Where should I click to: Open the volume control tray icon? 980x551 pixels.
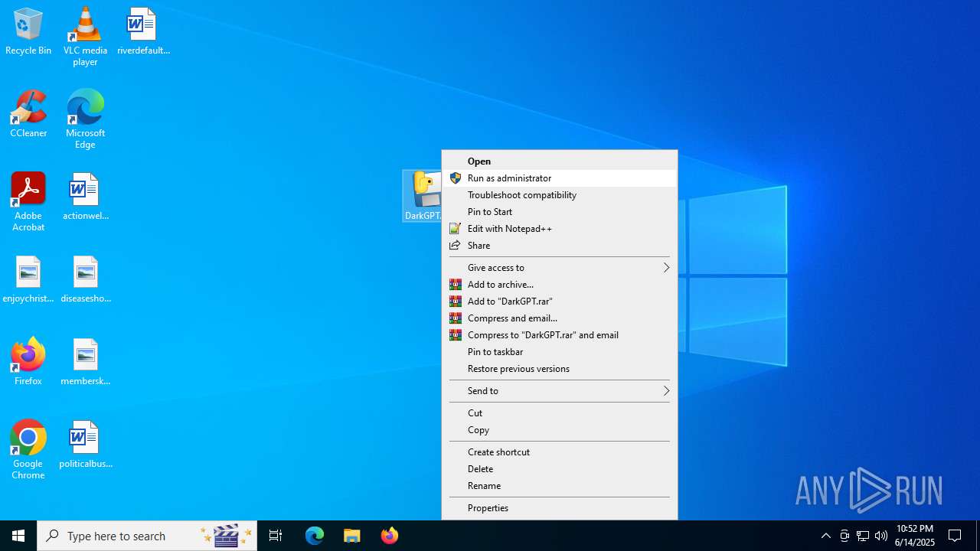[x=881, y=536]
